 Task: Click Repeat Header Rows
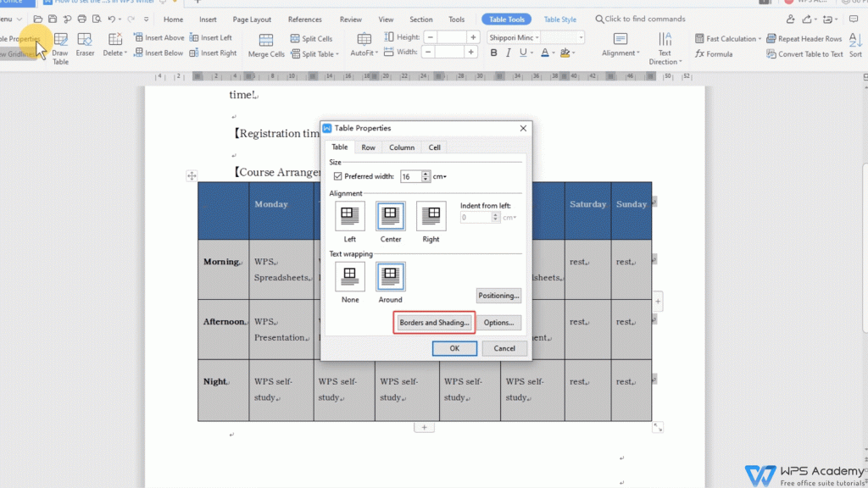click(804, 38)
